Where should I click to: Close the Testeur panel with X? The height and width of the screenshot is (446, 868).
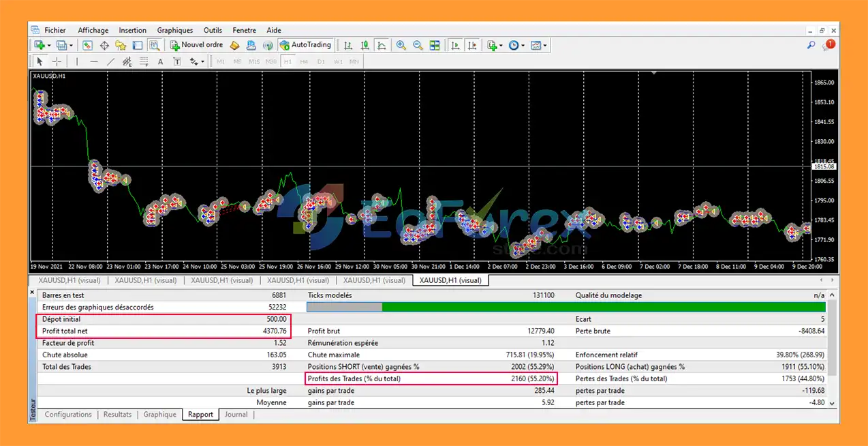[32, 293]
